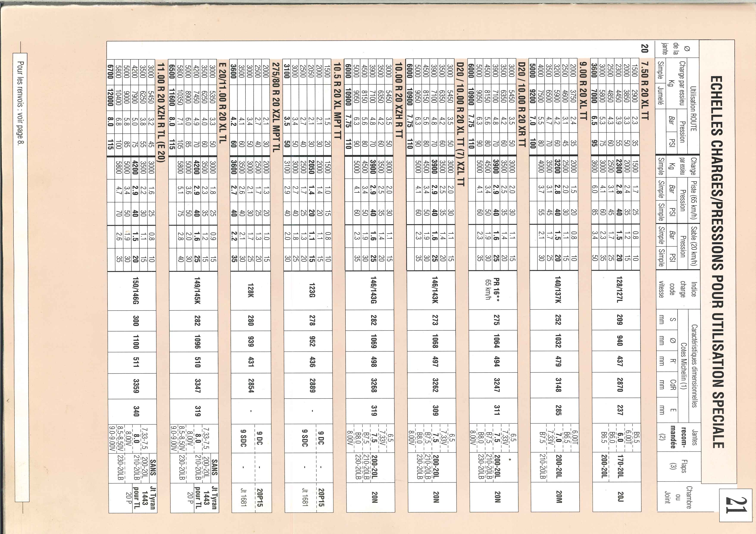
Task: Click the footnote 'Pour les renvois : voir page 8'
Action: (x=21, y=103)
